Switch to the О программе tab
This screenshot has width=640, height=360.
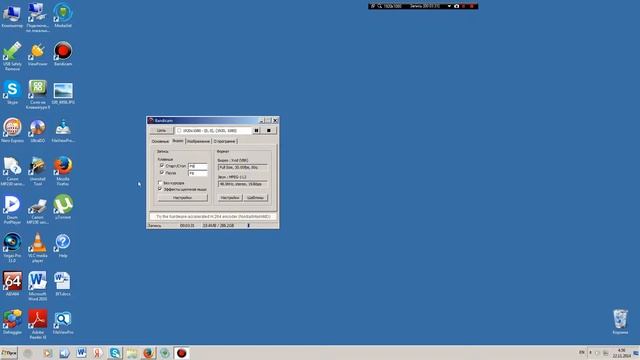(224, 141)
